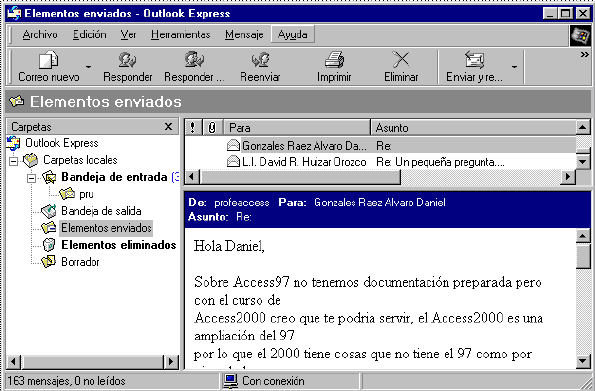Click envelope icon of Gonzales Raez message

pyautogui.click(x=233, y=145)
